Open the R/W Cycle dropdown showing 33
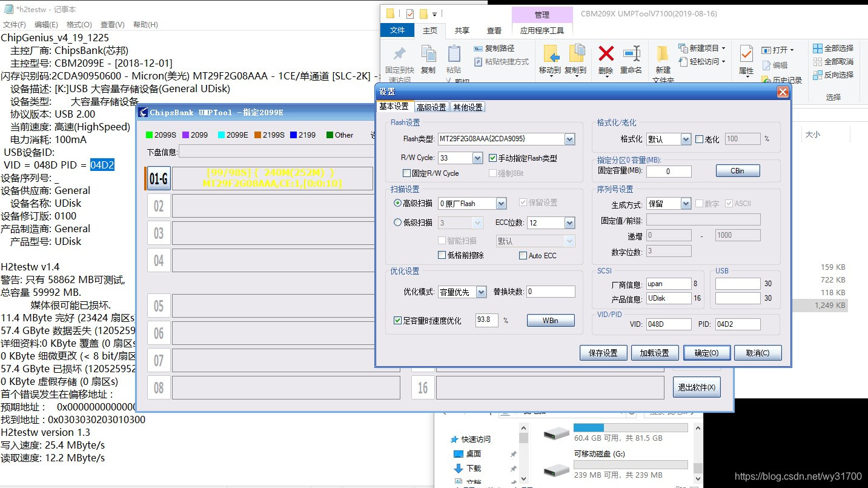This screenshot has height=488, width=868. point(477,158)
